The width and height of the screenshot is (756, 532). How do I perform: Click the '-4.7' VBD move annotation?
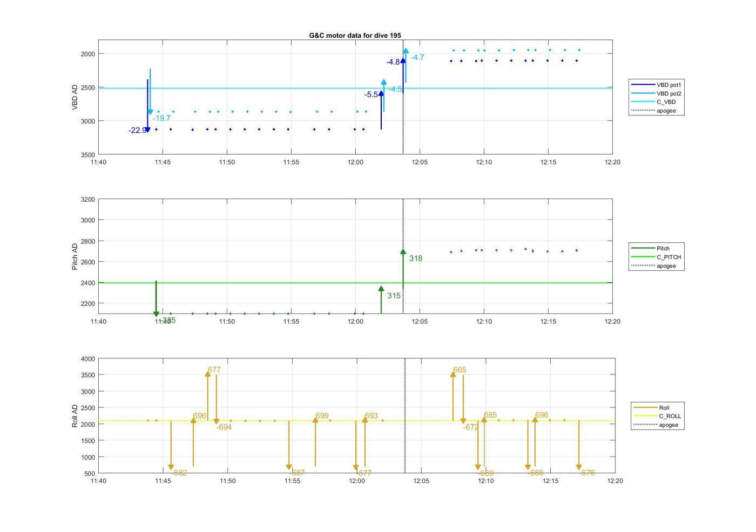(417, 57)
